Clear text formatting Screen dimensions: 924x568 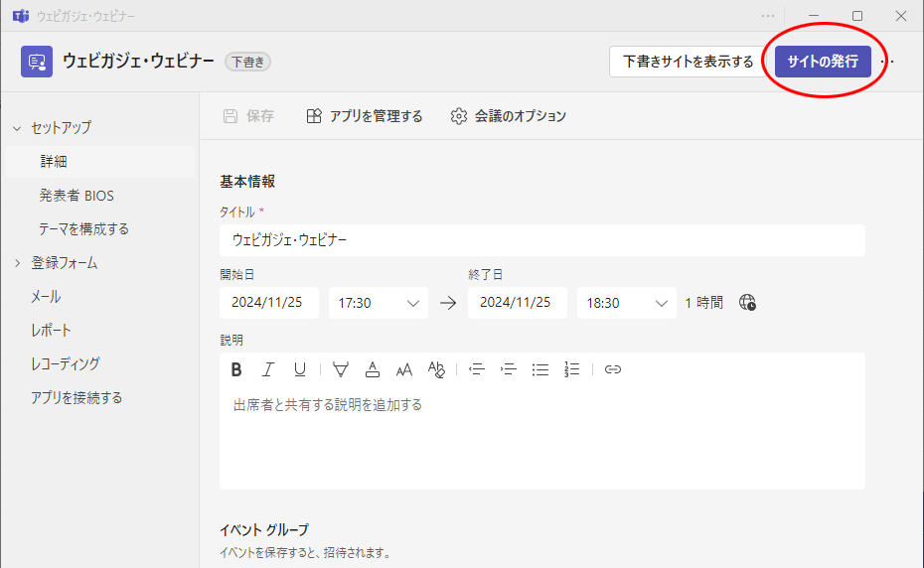click(436, 369)
